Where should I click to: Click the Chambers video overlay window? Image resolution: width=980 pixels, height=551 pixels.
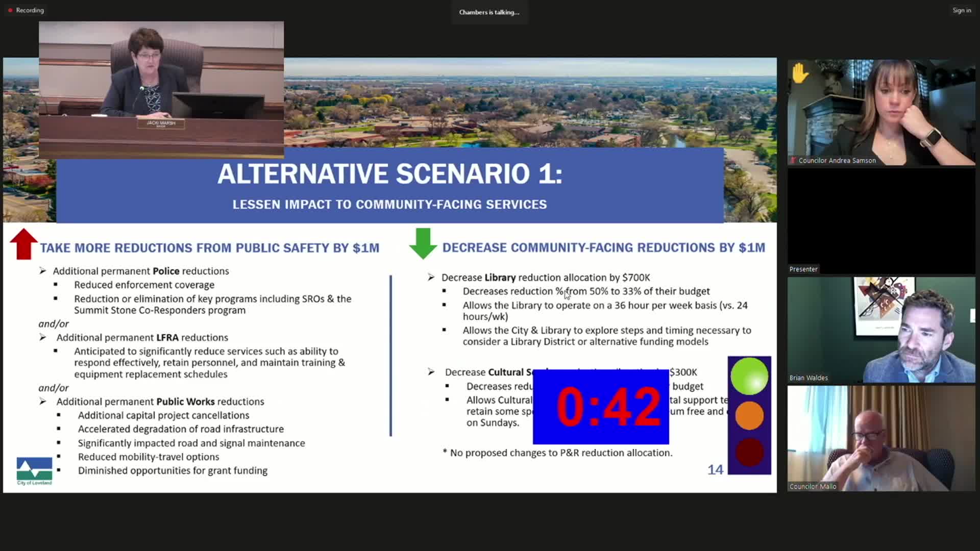[x=161, y=89]
